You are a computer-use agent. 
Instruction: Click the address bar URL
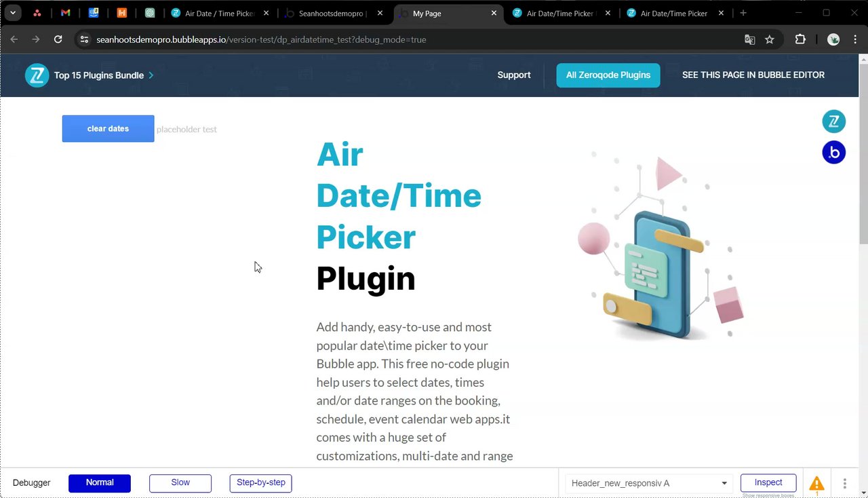click(x=261, y=39)
